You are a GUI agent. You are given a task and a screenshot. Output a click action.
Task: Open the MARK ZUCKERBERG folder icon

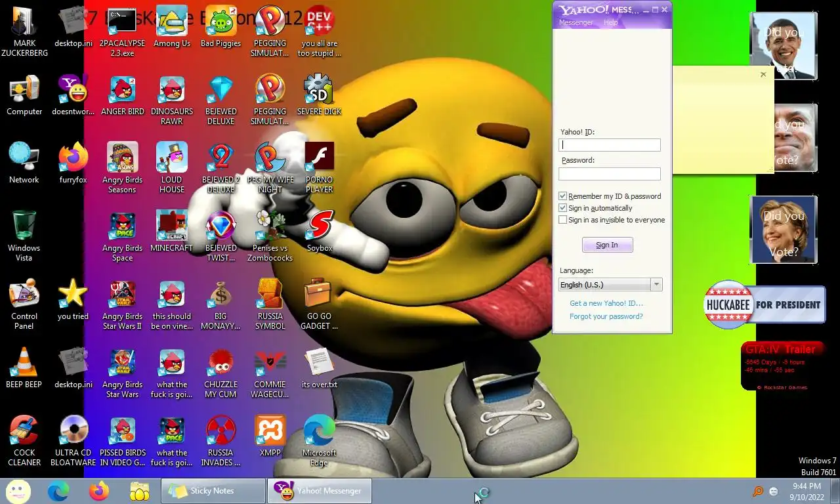24,21
